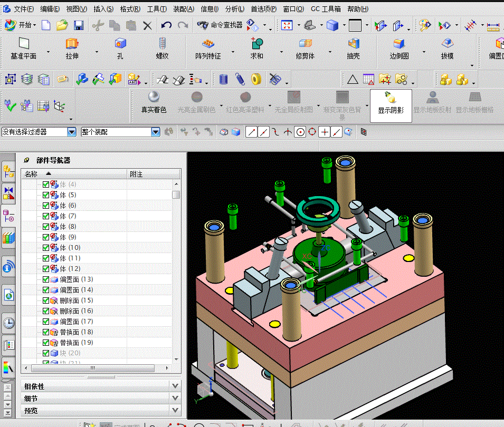Open the Help (帮助) menu
This screenshot has width=504, height=427.
(x=358, y=9)
